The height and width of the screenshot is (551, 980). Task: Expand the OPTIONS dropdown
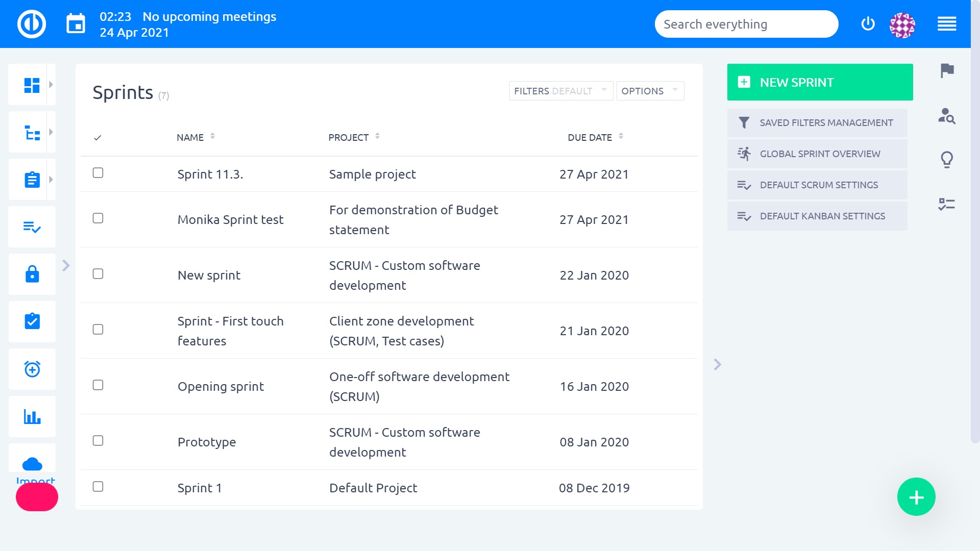(650, 91)
